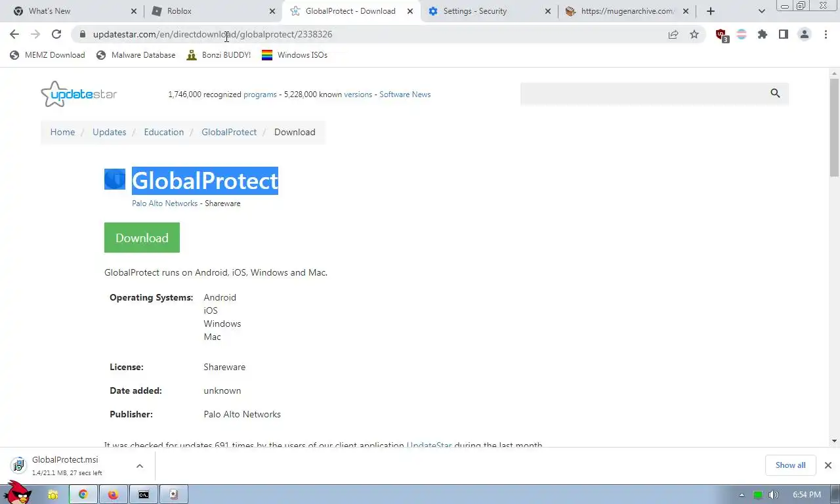Open Firefox from the taskbar
The width and height of the screenshot is (840, 504).
click(114, 494)
